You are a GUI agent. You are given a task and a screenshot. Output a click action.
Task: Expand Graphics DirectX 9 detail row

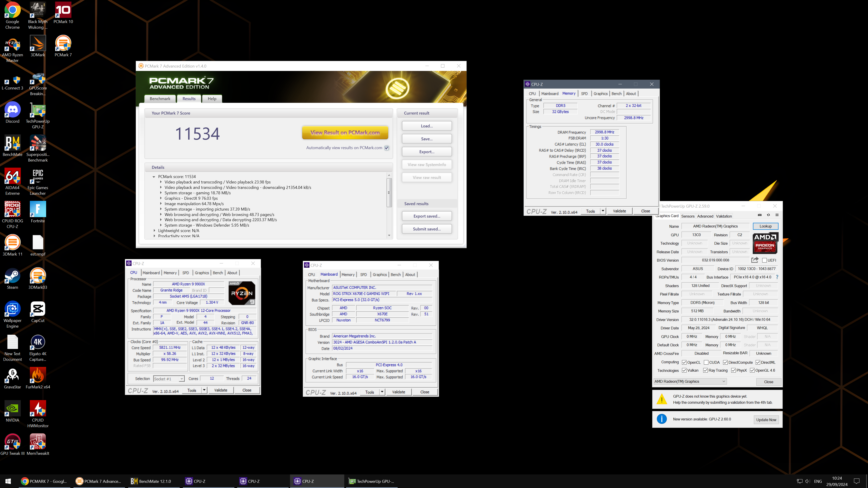tap(161, 198)
